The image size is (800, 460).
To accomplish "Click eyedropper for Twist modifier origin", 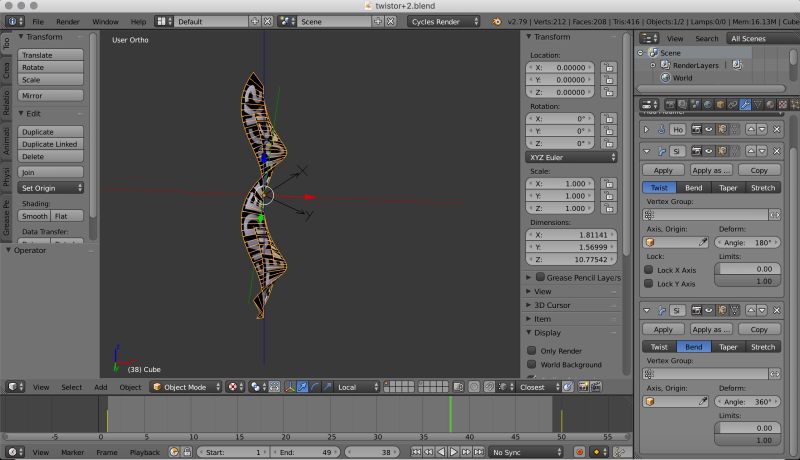I will 703,243.
